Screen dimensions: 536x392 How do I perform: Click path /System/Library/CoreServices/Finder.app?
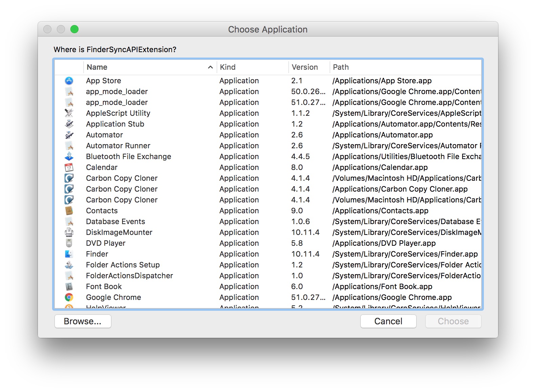[405, 254]
